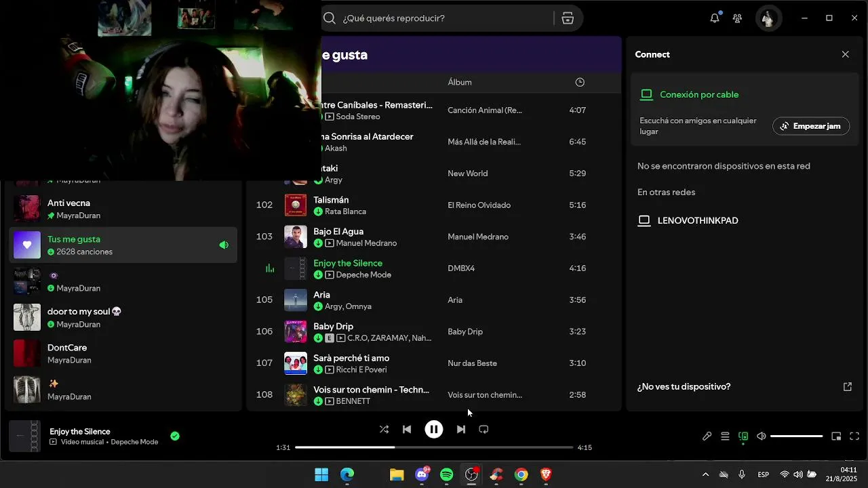Open DMBX4 album link
This screenshot has width=868, height=488.
[461, 268]
